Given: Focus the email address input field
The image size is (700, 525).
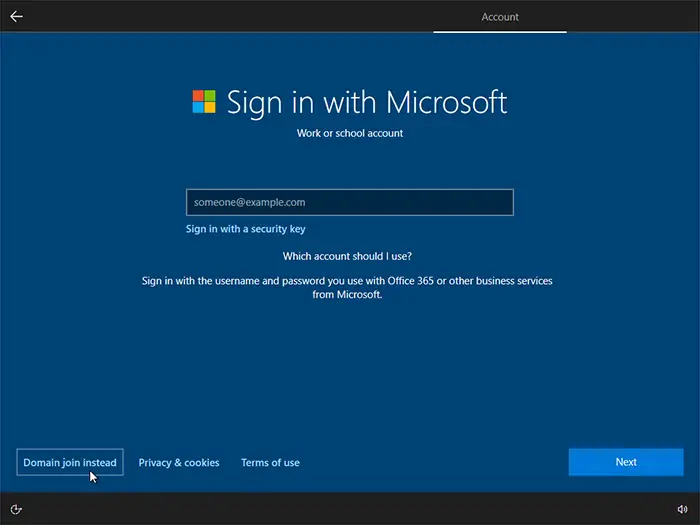Looking at the screenshot, I should (x=350, y=202).
